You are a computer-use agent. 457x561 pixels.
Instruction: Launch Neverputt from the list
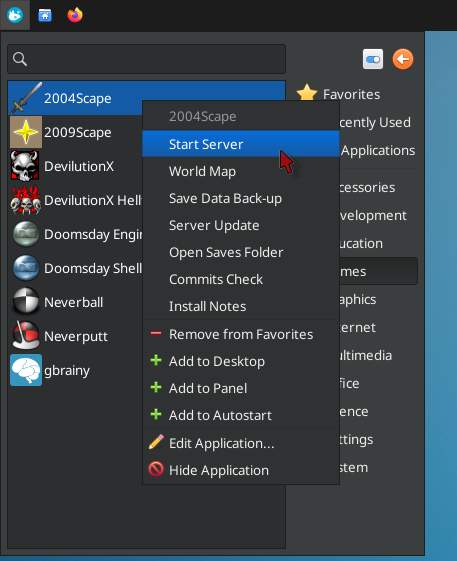(x=75, y=336)
